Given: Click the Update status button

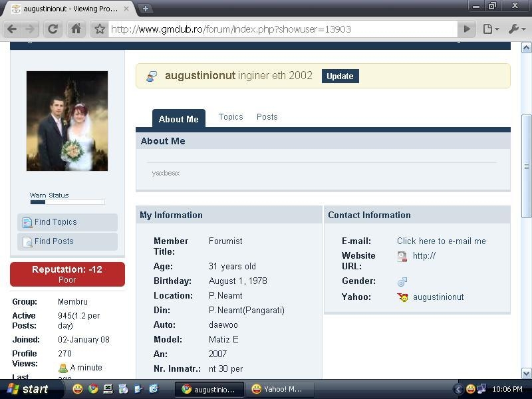Looking at the screenshot, I should [340, 76].
